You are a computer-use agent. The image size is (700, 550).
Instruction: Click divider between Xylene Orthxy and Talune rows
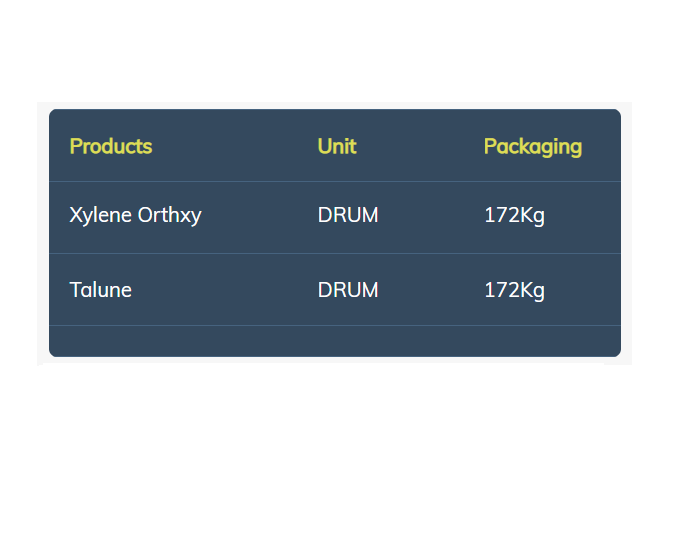click(x=335, y=254)
